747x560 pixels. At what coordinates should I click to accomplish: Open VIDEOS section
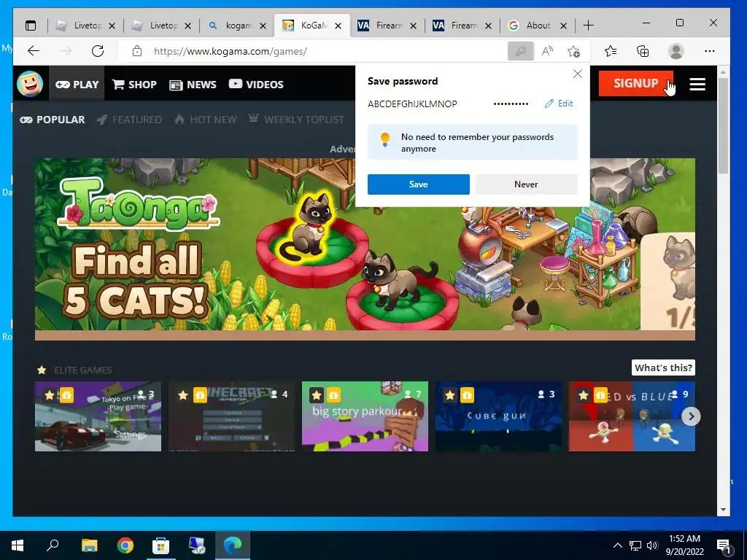[256, 85]
